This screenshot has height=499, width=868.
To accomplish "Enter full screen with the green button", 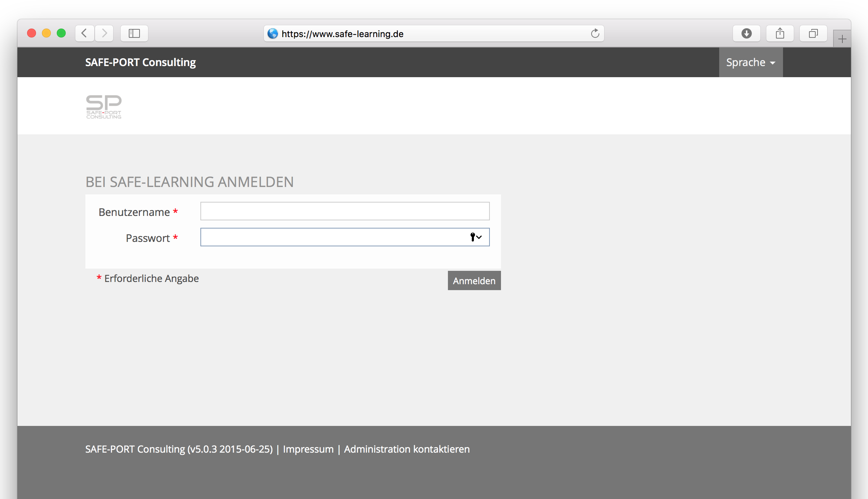I will [61, 33].
